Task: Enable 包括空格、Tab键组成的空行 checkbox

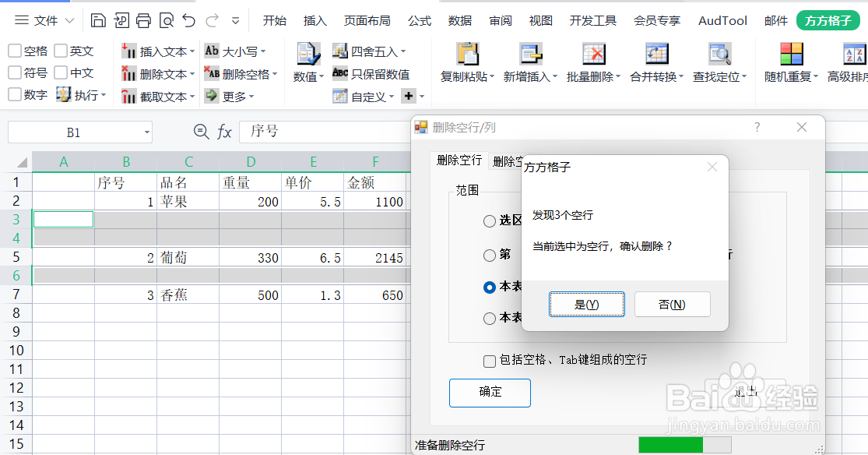Action: coord(490,362)
